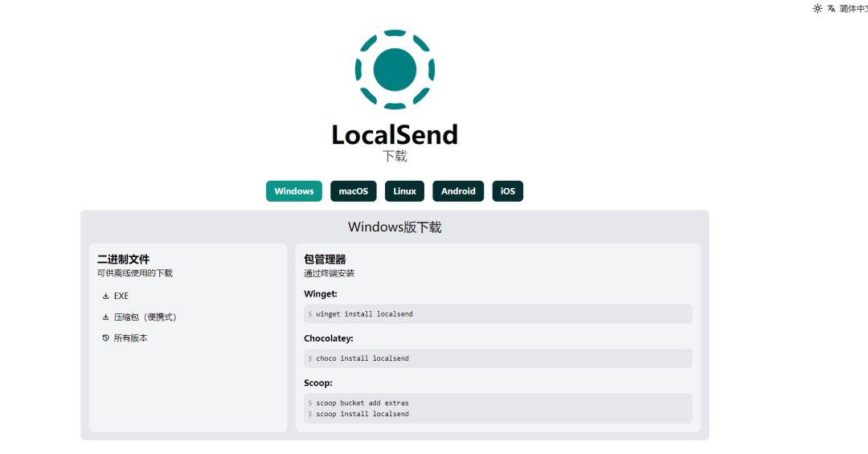Click the history clock icon beside 所有版本
This screenshot has width=868, height=454.
pos(105,338)
